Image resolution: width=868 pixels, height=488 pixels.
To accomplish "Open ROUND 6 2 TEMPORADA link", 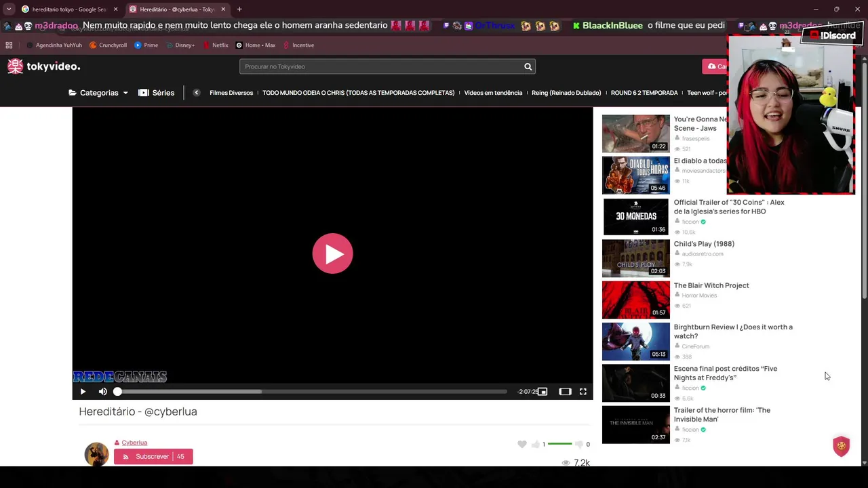I will [644, 93].
